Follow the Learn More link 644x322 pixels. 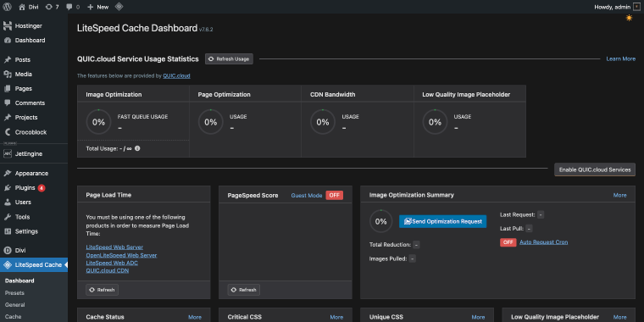point(620,58)
